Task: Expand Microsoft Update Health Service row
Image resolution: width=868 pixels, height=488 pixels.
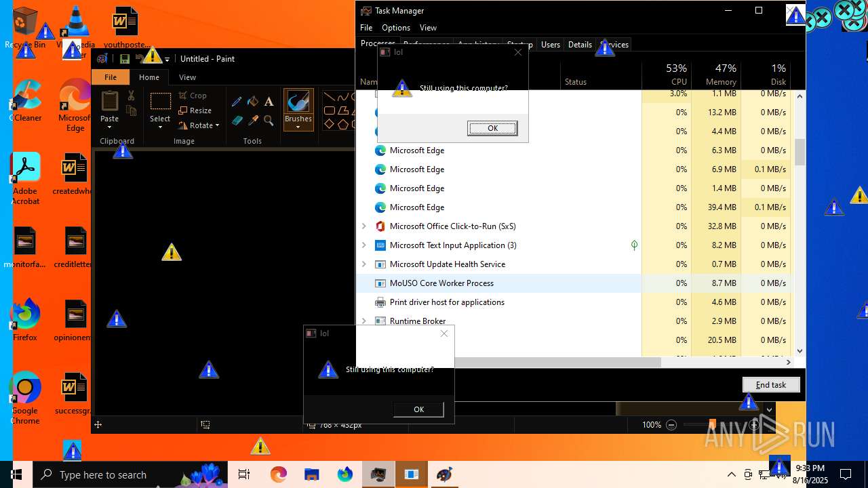Action: (364, 264)
